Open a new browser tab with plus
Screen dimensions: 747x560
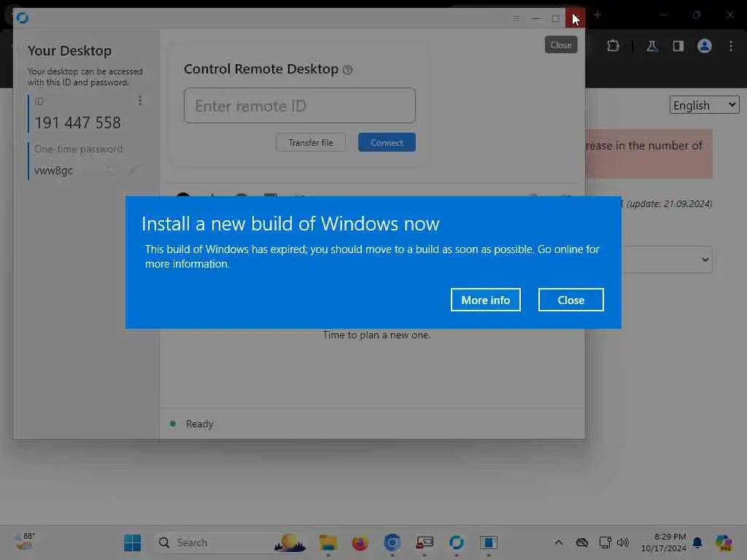tap(597, 15)
